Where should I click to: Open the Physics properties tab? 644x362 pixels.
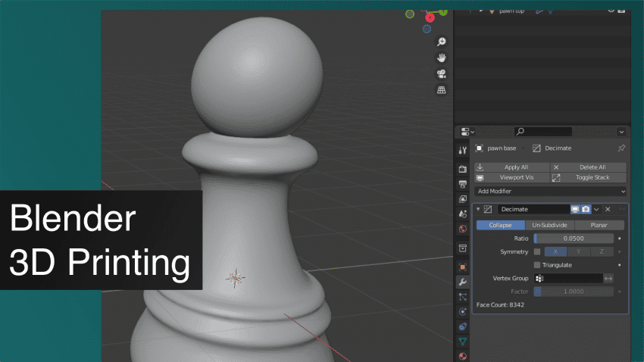(x=463, y=311)
